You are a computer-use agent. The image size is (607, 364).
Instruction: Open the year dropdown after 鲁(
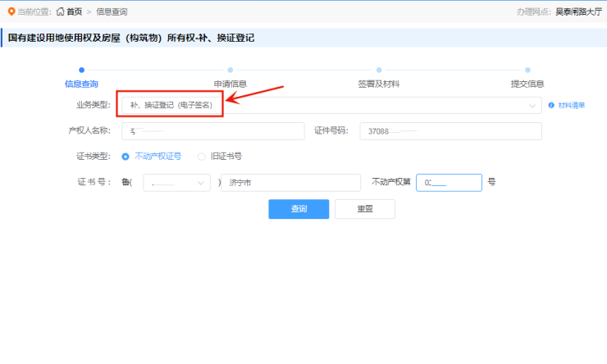pos(177,183)
